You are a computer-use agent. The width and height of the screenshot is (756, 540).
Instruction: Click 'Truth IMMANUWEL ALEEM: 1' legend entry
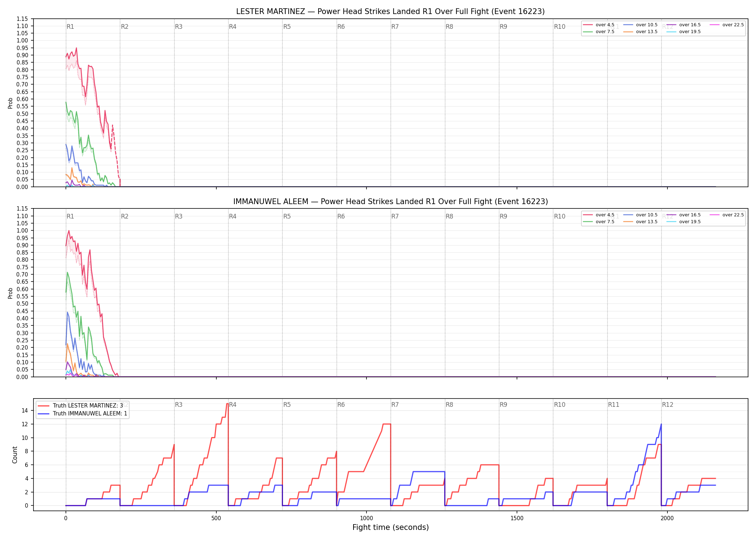coord(82,414)
